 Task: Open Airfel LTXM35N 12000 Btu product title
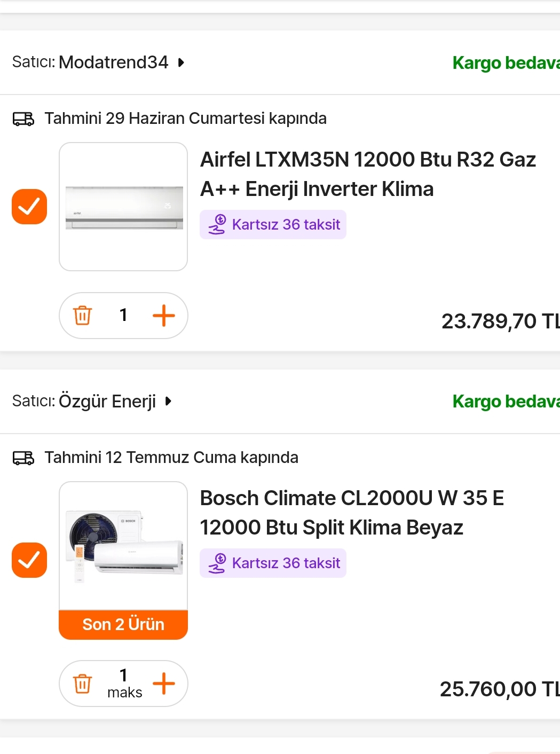368,174
